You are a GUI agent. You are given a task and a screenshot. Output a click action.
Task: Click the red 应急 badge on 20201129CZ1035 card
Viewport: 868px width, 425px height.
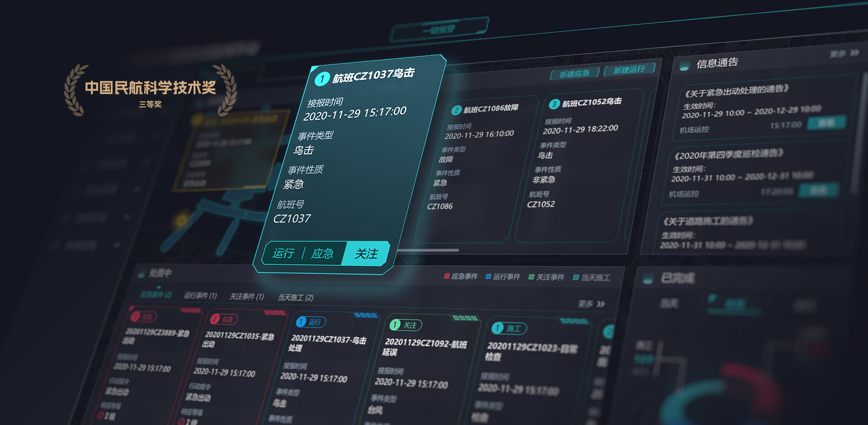(x=224, y=319)
